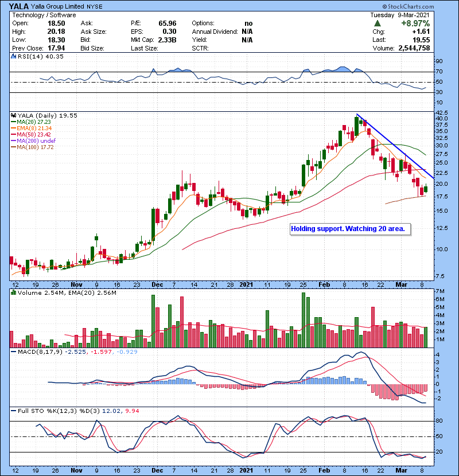The height and width of the screenshot is (476, 459).
Task: Click the blue downtrend line on price chart
Action: [x=395, y=146]
